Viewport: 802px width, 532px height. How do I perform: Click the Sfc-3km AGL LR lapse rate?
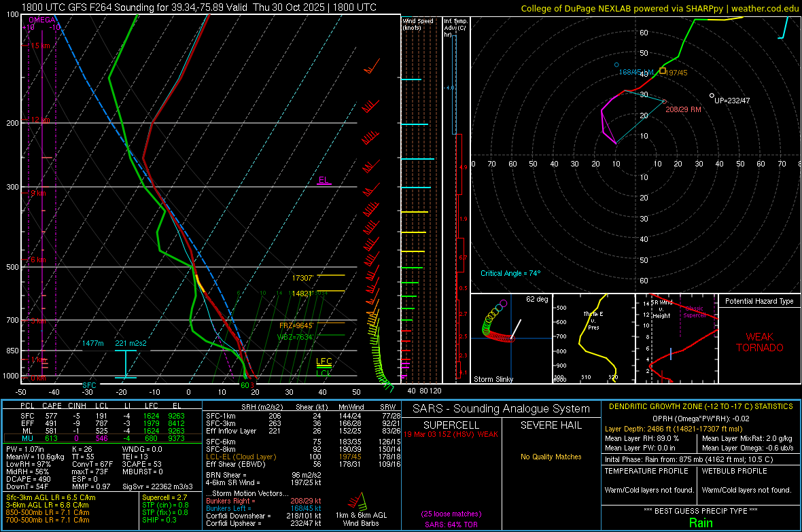51,497
